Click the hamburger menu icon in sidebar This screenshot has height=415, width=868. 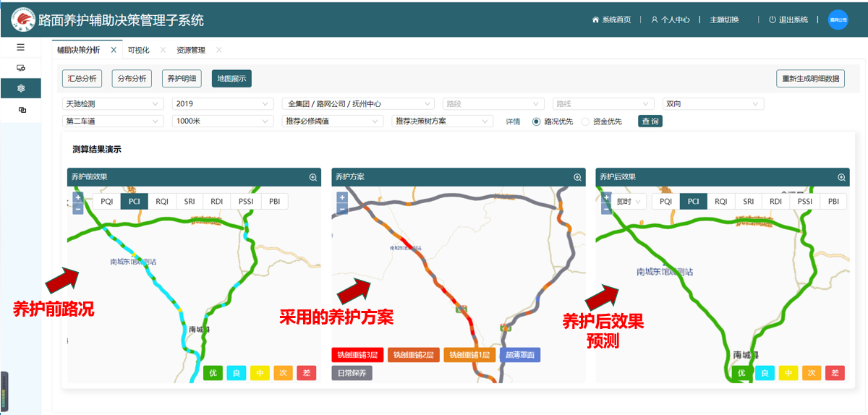pos(20,47)
